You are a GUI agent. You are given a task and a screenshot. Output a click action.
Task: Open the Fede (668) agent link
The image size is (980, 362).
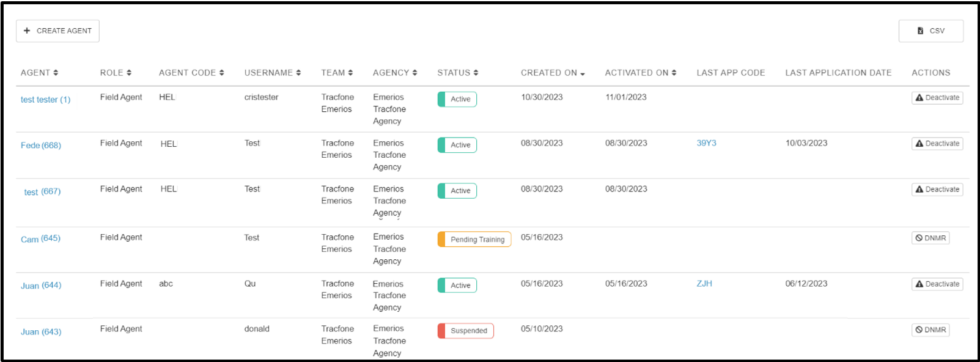click(x=41, y=146)
